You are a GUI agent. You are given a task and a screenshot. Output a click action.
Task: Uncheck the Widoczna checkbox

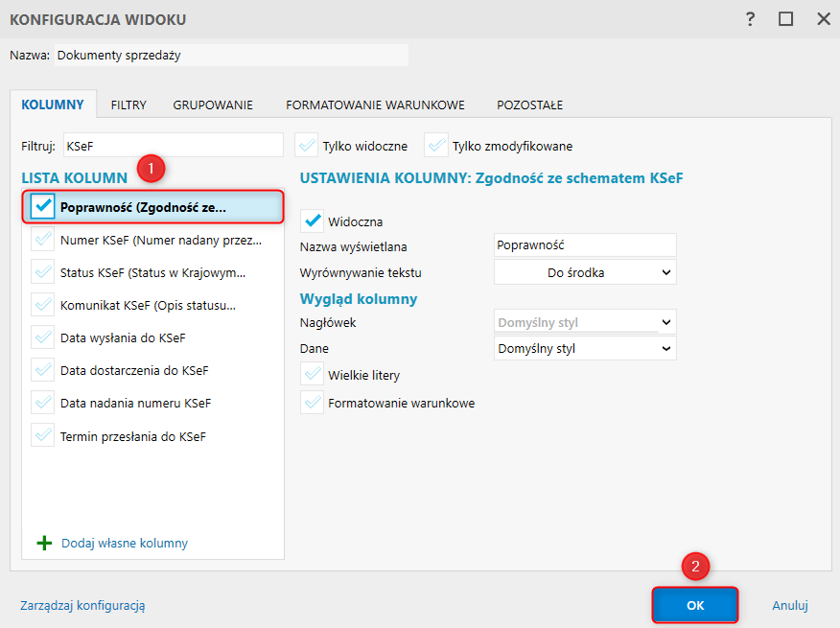pyautogui.click(x=313, y=221)
